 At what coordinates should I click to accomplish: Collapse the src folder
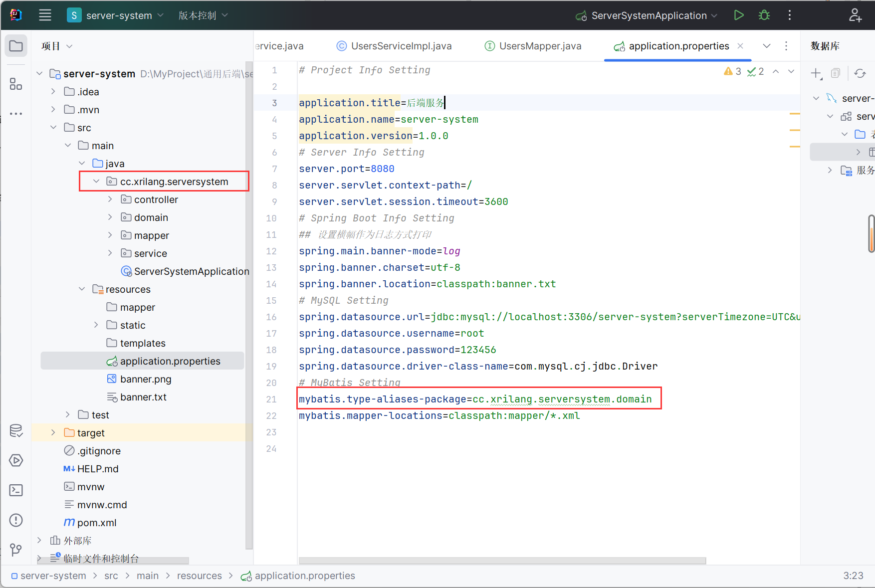(x=53, y=127)
